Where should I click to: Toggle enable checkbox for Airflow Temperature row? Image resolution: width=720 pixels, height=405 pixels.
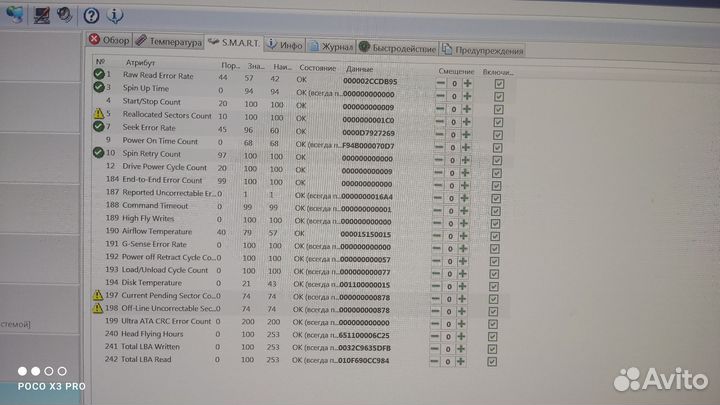tap(499, 232)
